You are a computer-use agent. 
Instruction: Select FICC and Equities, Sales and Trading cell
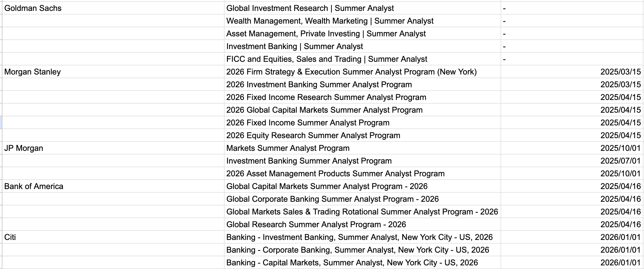coord(327,59)
